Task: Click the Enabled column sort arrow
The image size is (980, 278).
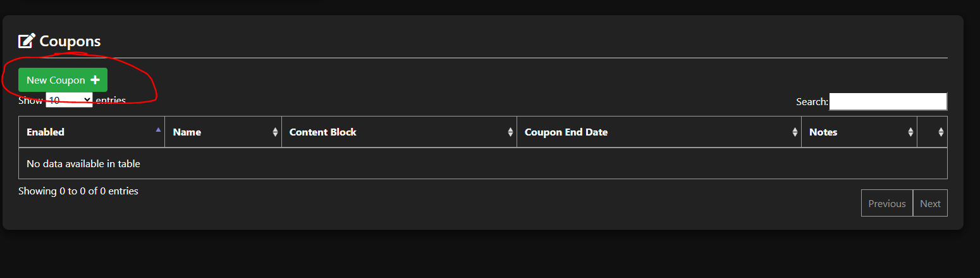Action: point(157,129)
